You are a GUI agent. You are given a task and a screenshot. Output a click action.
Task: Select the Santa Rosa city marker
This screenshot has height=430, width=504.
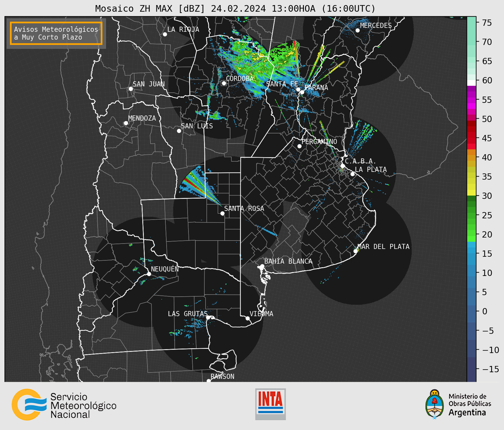pos(222,214)
